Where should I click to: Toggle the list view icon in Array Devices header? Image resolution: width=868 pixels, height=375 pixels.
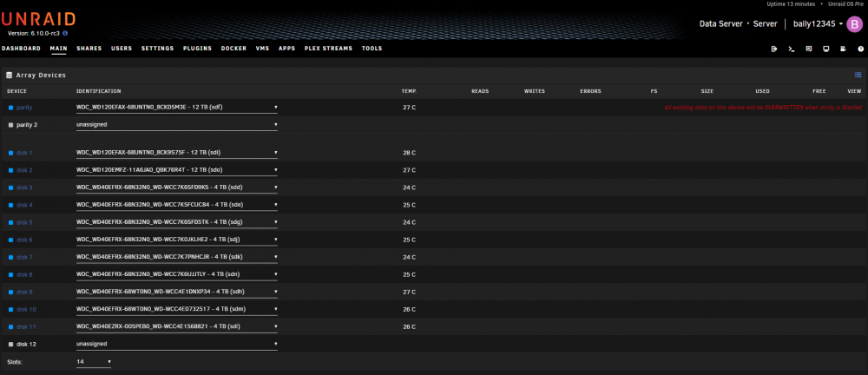click(x=858, y=75)
